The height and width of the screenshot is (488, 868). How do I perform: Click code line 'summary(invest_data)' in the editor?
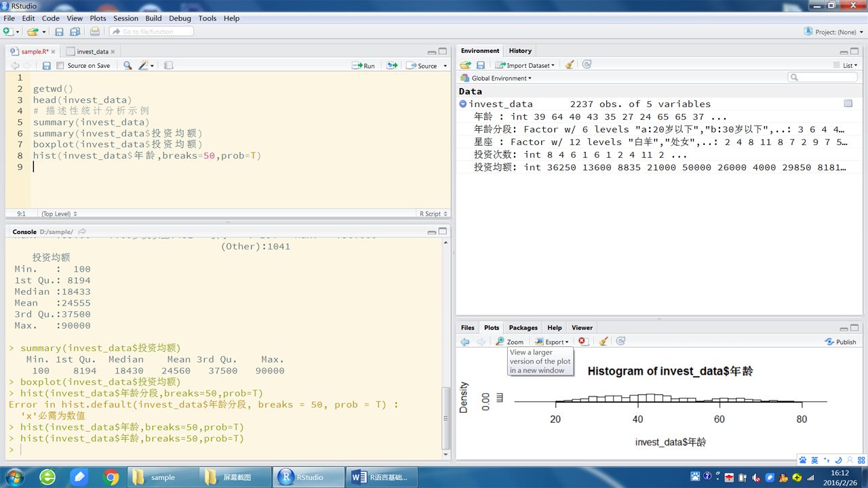(x=91, y=122)
